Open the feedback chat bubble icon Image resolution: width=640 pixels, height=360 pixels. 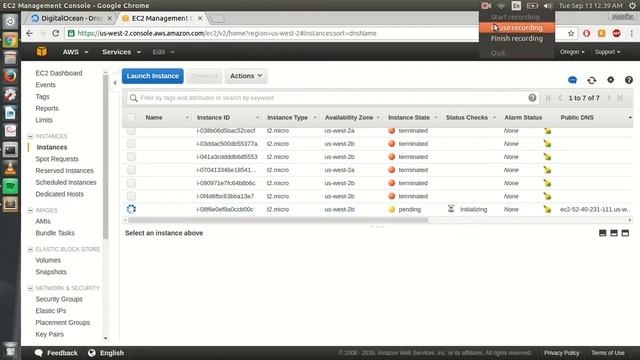(x=572, y=80)
